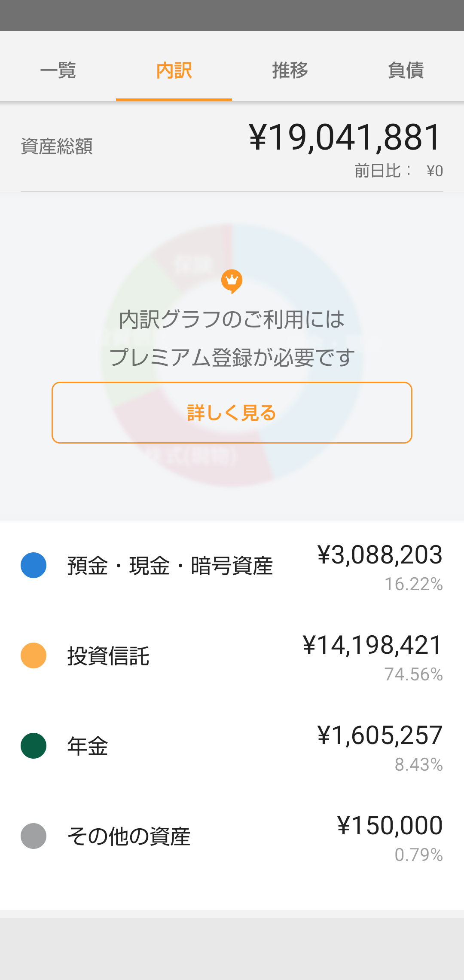Select the 年金 category label
The height and width of the screenshot is (980, 464).
click(88, 746)
